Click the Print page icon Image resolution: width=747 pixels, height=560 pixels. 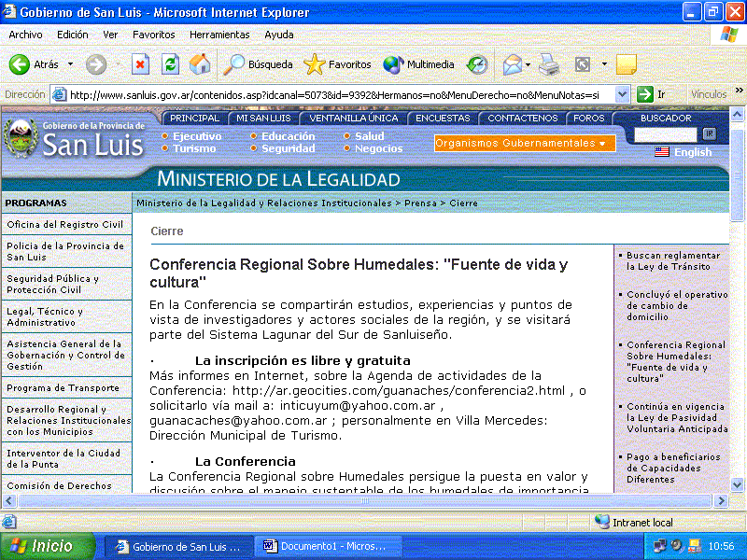(x=549, y=64)
